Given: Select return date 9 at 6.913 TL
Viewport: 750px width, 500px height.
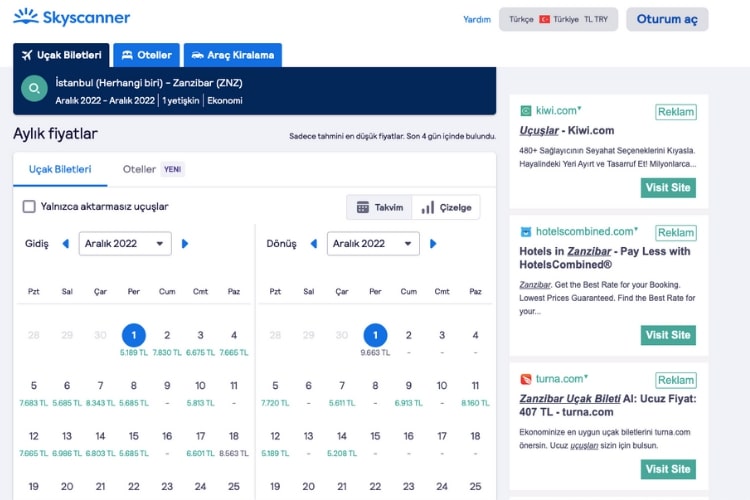Looking at the screenshot, I should point(408,393).
